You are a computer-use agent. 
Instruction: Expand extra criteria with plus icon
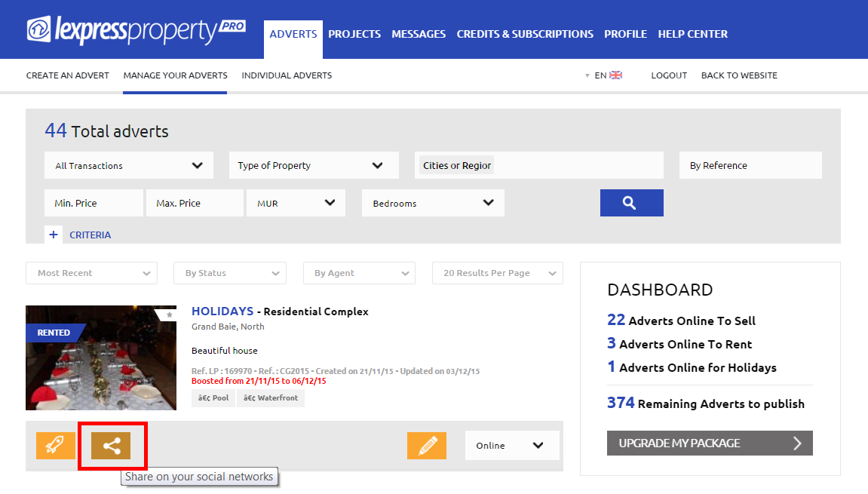[x=53, y=235]
